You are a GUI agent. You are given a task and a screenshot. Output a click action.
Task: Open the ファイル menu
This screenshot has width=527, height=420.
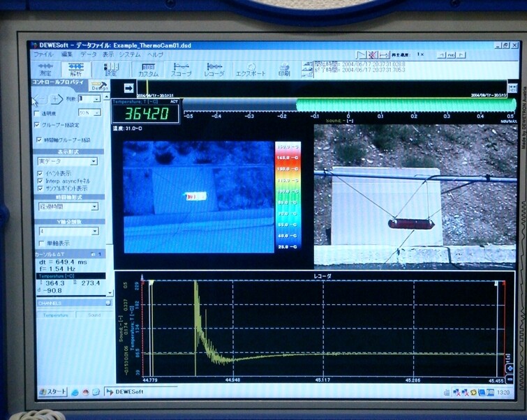point(43,54)
